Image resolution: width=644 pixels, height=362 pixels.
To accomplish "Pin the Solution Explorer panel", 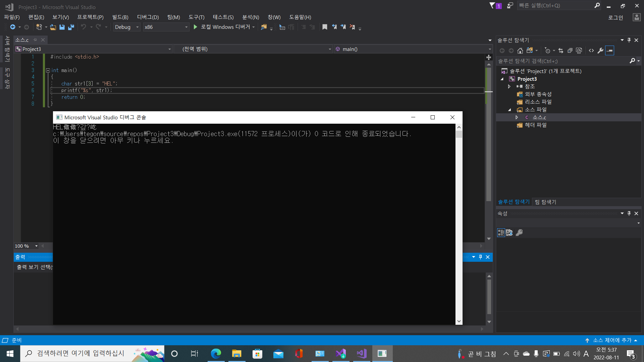I will (629, 40).
